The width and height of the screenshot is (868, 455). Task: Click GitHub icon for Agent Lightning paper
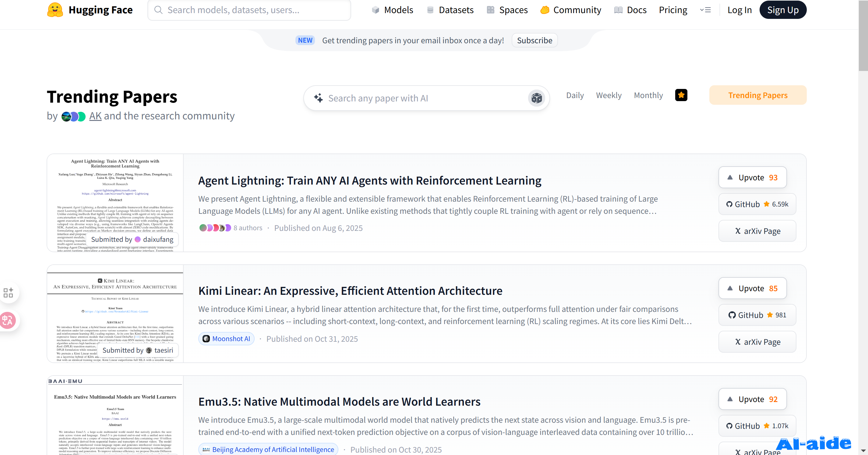(729, 204)
